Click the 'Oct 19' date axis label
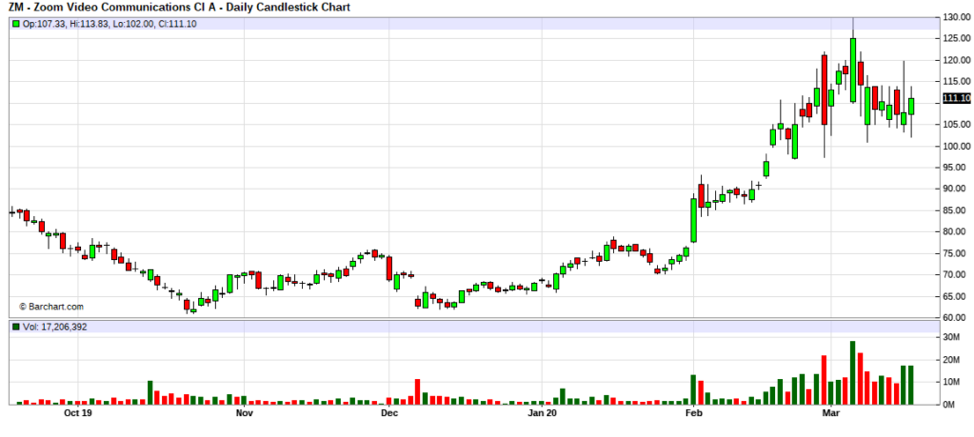The height and width of the screenshot is (437, 974). point(78,412)
